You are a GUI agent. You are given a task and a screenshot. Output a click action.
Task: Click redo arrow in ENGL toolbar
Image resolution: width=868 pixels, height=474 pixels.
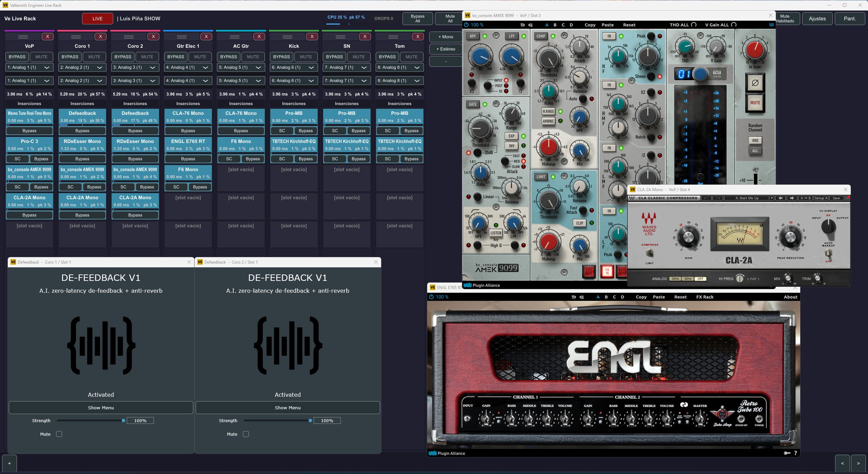click(582, 297)
